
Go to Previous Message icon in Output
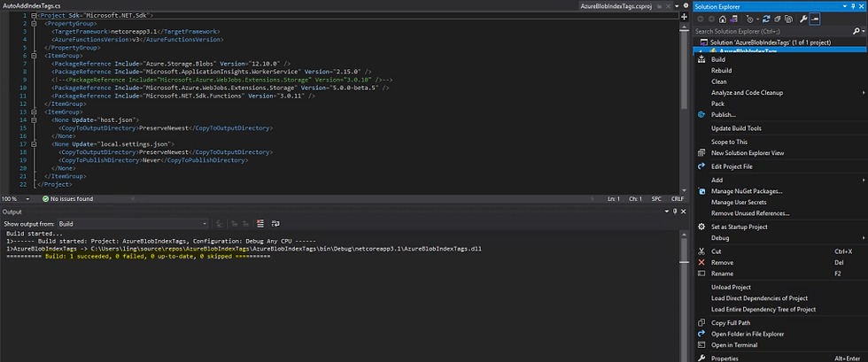pos(235,224)
